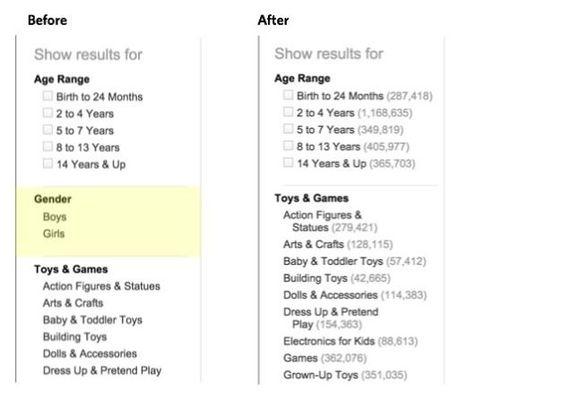The image size is (570, 398).
Task: Tick 5 to 7 Years in Before panel
Action: pyautogui.click(x=48, y=129)
